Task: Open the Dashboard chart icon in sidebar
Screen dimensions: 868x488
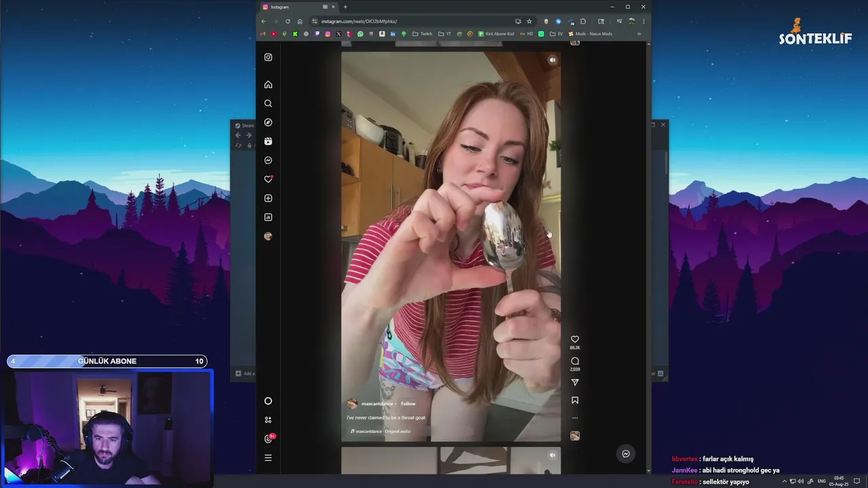Action: (268, 218)
